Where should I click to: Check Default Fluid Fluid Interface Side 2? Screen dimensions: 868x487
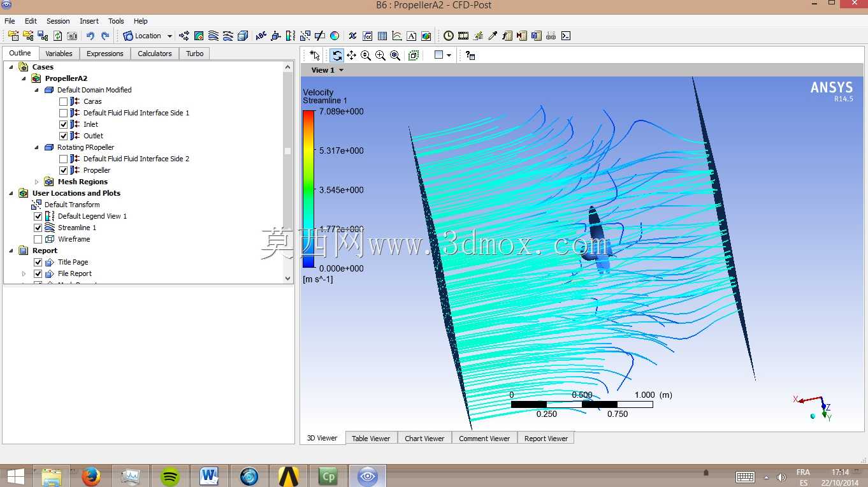[x=63, y=159]
